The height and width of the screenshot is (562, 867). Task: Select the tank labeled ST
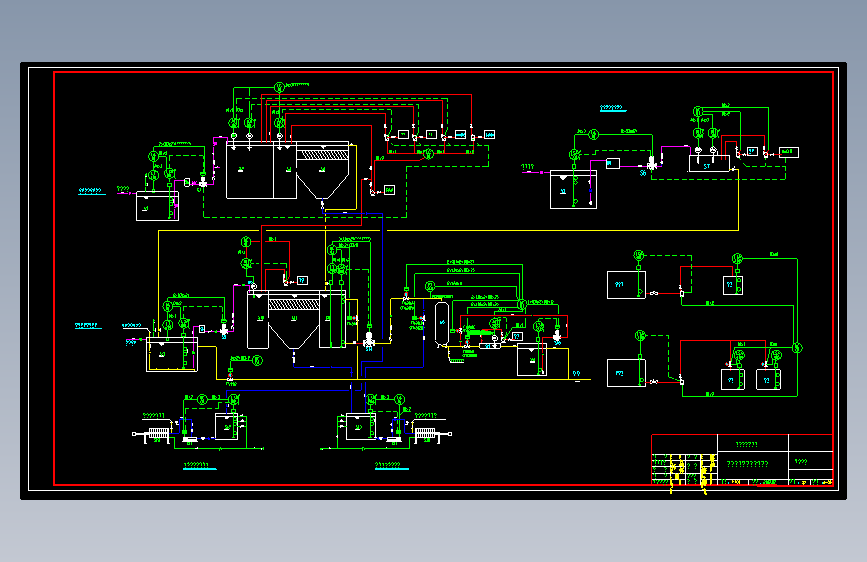[x=709, y=164]
